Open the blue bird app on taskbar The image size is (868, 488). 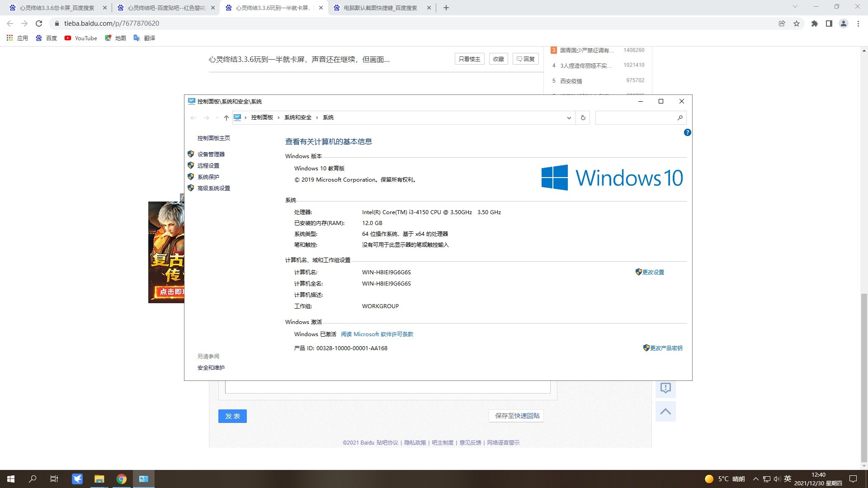coord(77,479)
